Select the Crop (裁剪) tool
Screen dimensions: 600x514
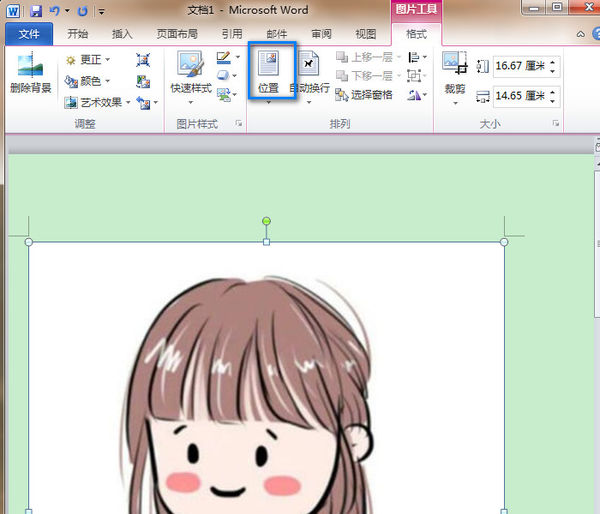click(x=455, y=75)
